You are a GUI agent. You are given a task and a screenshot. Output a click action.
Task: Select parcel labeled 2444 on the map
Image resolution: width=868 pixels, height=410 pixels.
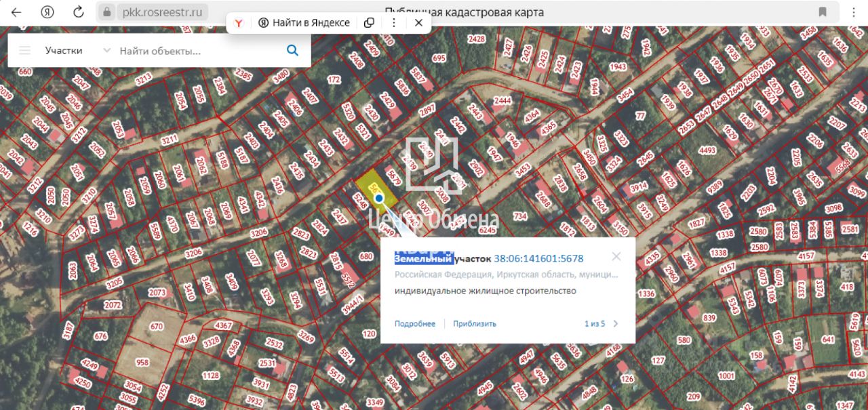click(x=502, y=100)
